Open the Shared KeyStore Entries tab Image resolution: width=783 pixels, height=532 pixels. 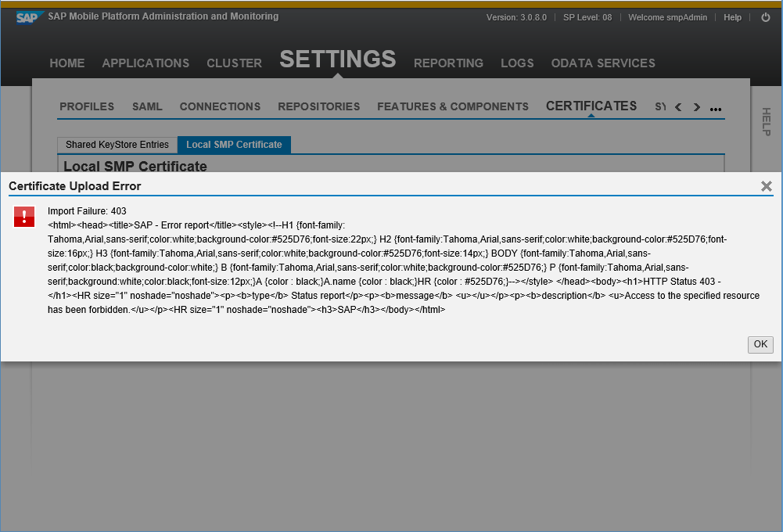point(117,145)
